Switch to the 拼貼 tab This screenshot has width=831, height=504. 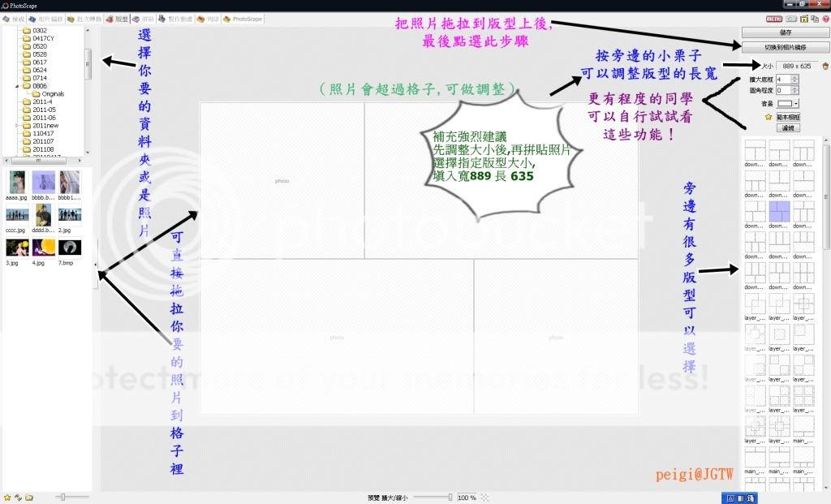click(x=146, y=18)
